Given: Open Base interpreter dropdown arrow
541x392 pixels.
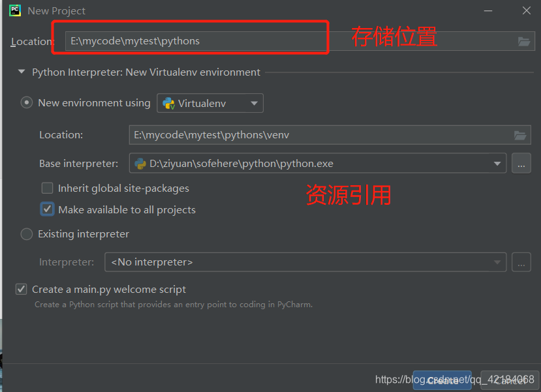Looking at the screenshot, I should pos(497,164).
